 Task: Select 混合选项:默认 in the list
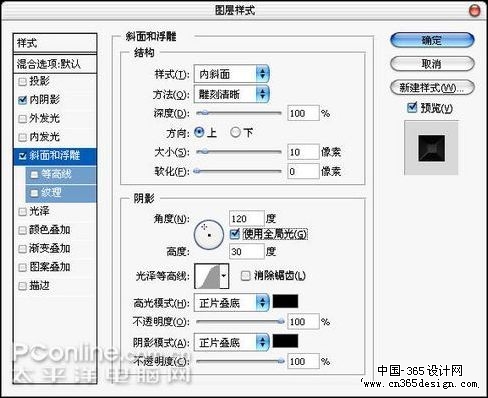[55, 64]
